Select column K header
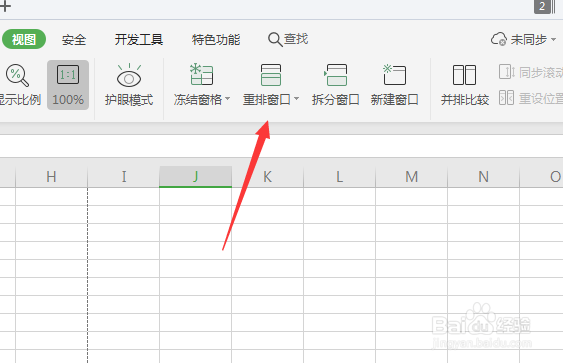 (x=267, y=177)
